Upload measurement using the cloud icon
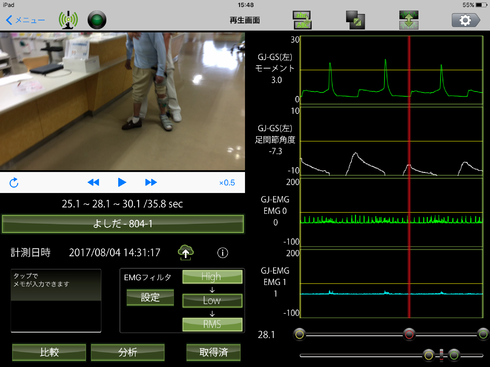The image size is (490, 367). click(186, 252)
